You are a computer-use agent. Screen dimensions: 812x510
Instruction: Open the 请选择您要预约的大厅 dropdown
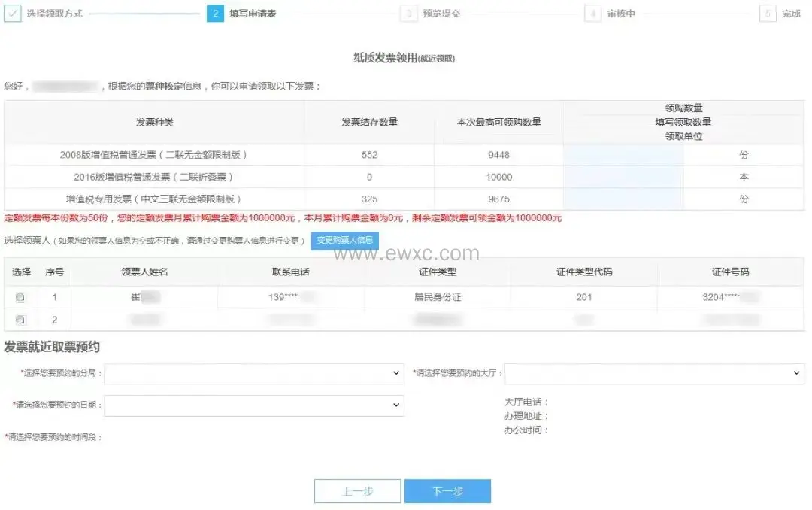(654, 372)
